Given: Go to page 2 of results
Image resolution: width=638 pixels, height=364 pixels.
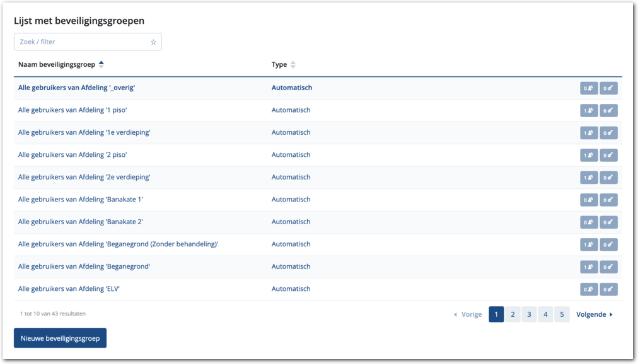Looking at the screenshot, I should coord(513,314).
